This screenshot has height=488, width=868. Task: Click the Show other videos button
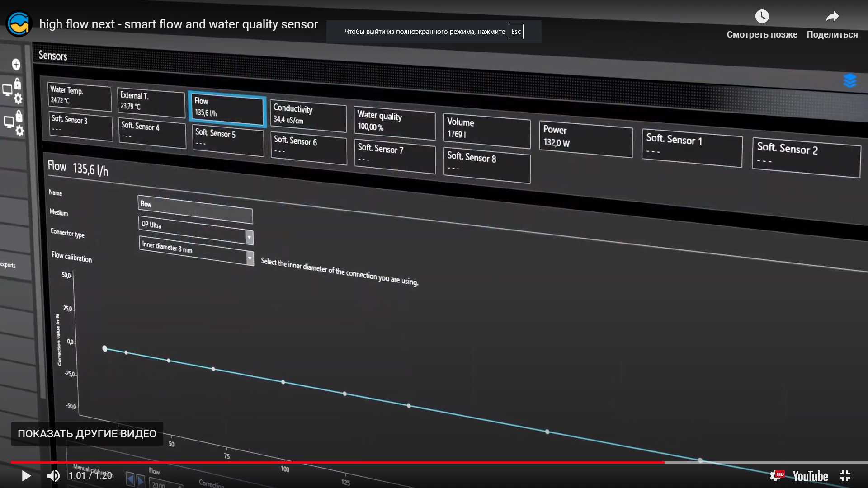pos(87,434)
